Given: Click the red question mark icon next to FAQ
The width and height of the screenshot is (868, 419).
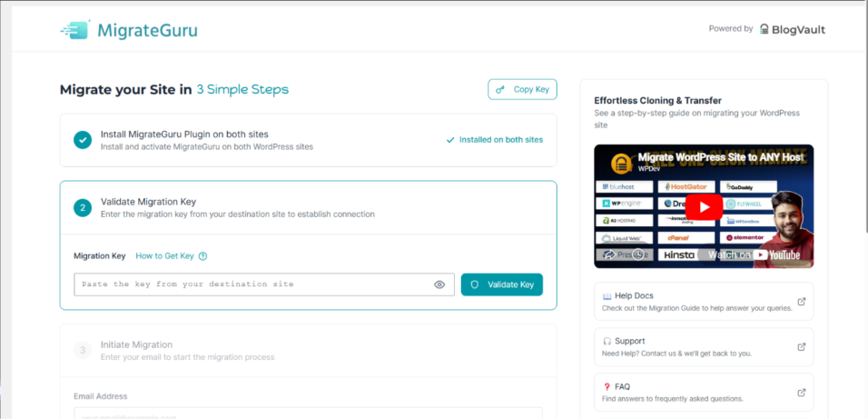Looking at the screenshot, I should 607,387.
